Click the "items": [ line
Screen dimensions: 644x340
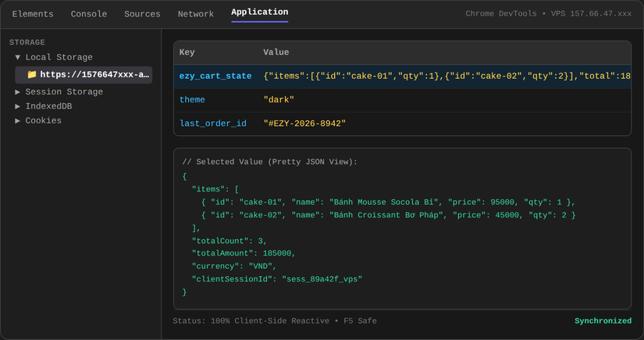pyautogui.click(x=215, y=189)
